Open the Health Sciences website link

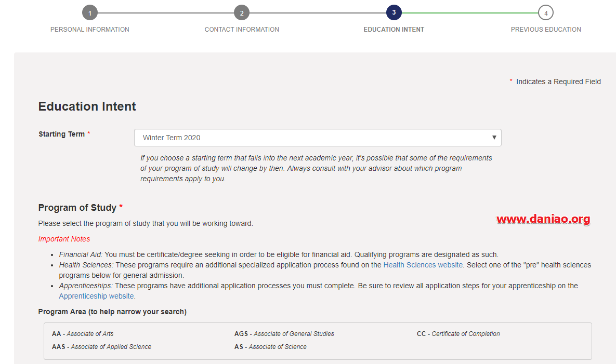coord(423,265)
